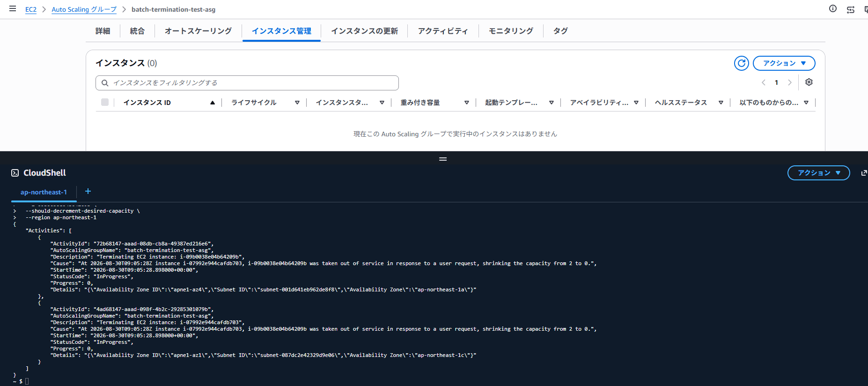
Task: Click the CloudShell terminal icon
Action: point(15,173)
